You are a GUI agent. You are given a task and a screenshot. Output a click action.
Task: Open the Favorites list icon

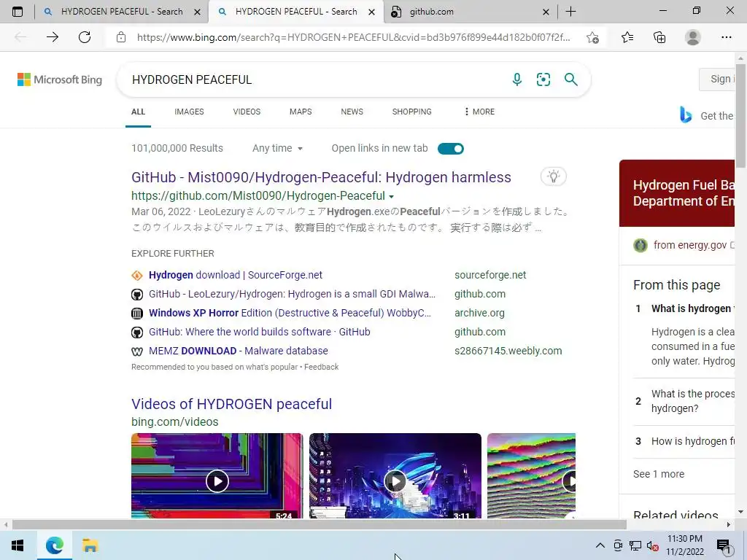point(627,37)
